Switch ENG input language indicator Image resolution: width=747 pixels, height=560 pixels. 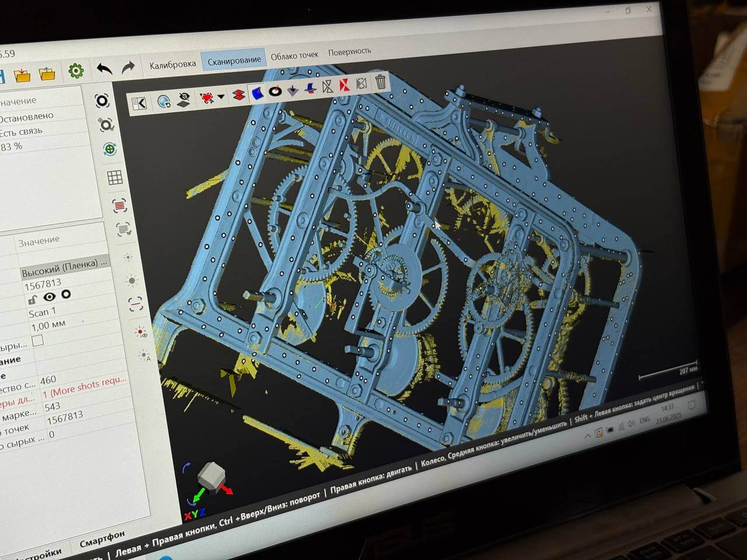645,419
